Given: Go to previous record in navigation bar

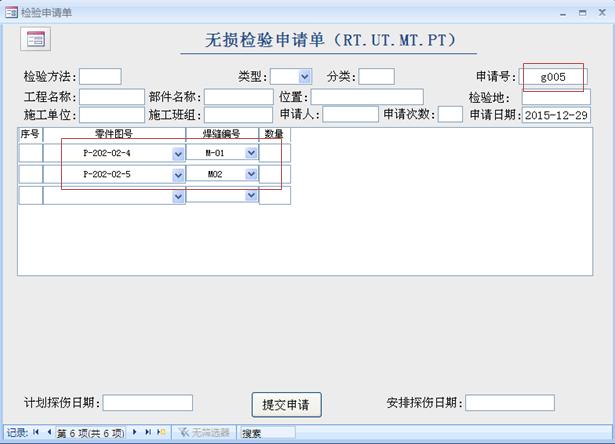Looking at the screenshot, I should pos(48,433).
